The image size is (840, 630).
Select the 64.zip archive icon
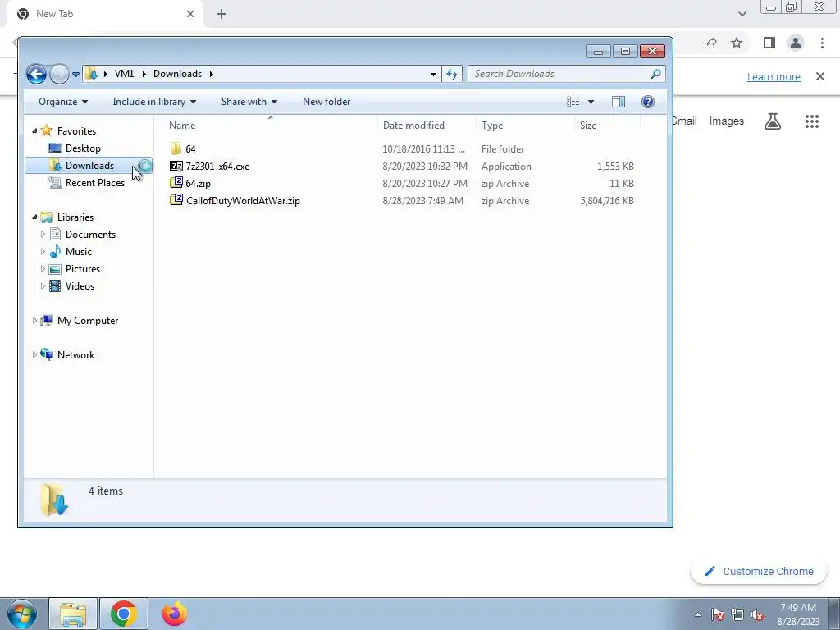coord(176,183)
